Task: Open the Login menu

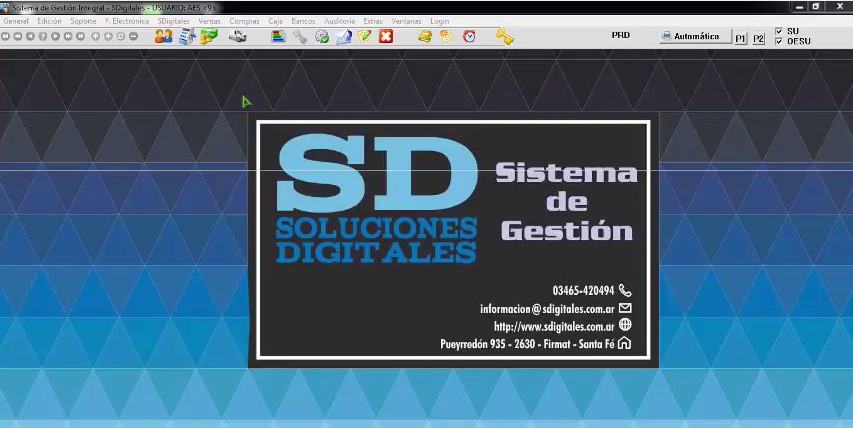Action: [440, 21]
